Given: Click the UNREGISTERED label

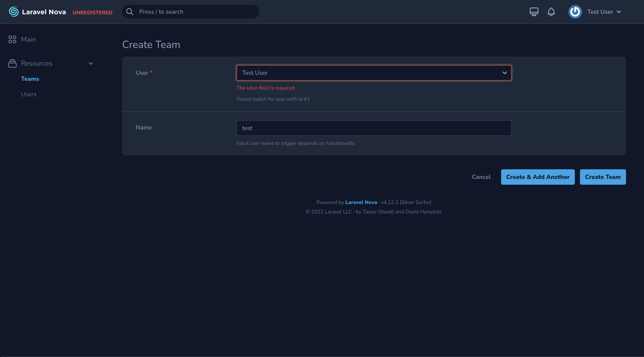Looking at the screenshot, I should click(x=93, y=12).
